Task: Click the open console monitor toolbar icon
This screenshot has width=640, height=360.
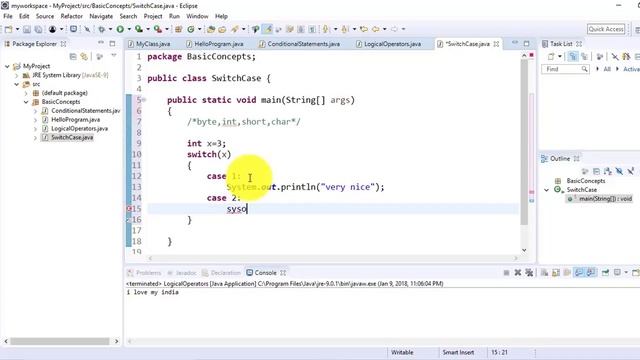Action: tap(73, 29)
